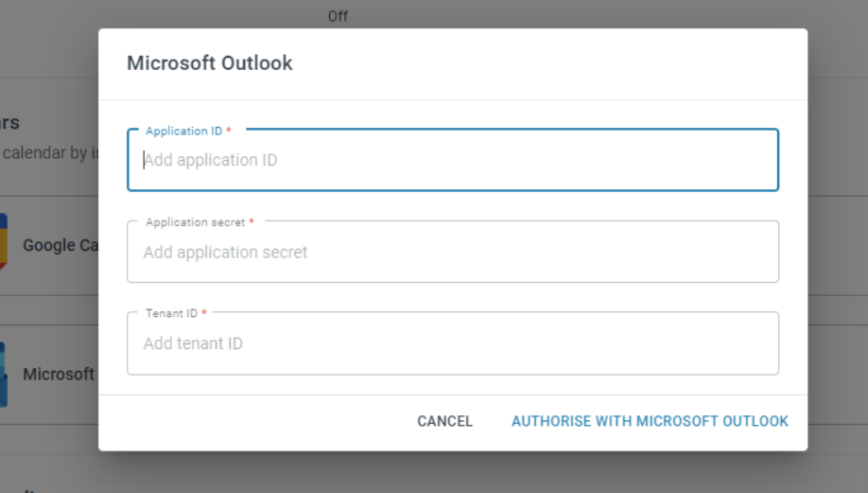Click the Microsoft Outlook dialog title

coord(210,63)
